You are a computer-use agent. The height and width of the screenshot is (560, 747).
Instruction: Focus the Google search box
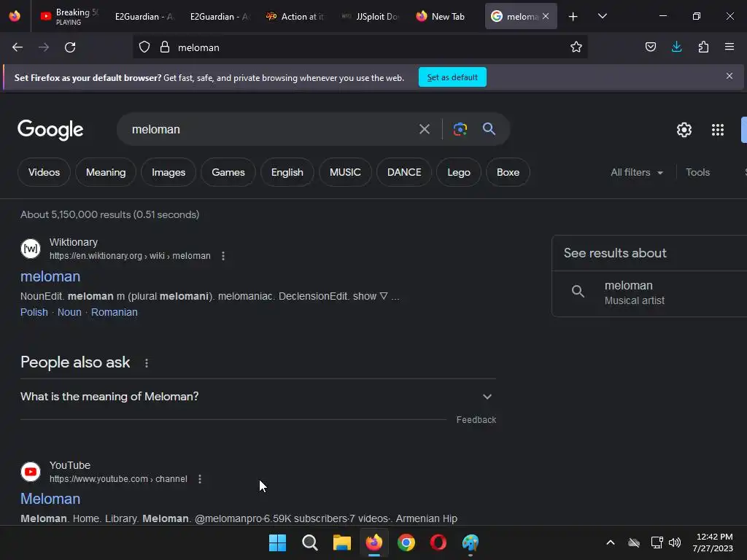(269, 129)
